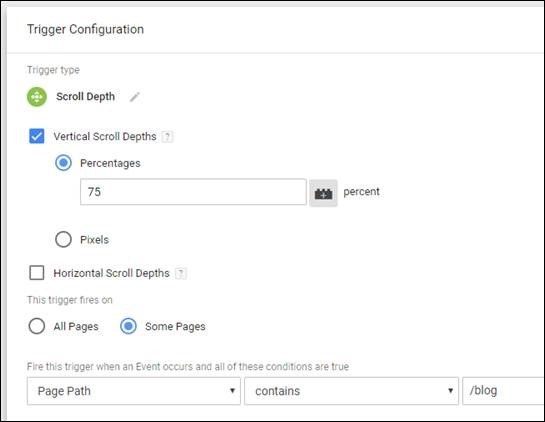This screenshot has height=422, width=545.
Task: Select the Pixels radio button
Action: (x=63, y=240)
